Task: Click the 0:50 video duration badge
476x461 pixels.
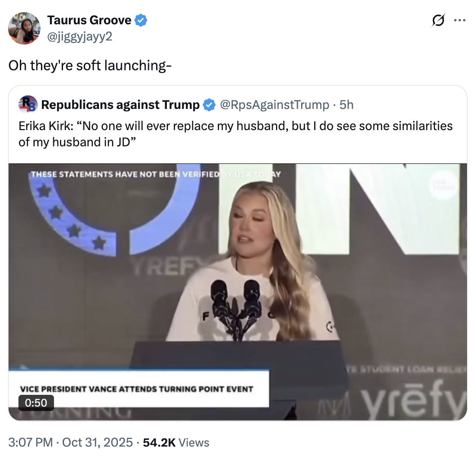Action: click(36, 402)
